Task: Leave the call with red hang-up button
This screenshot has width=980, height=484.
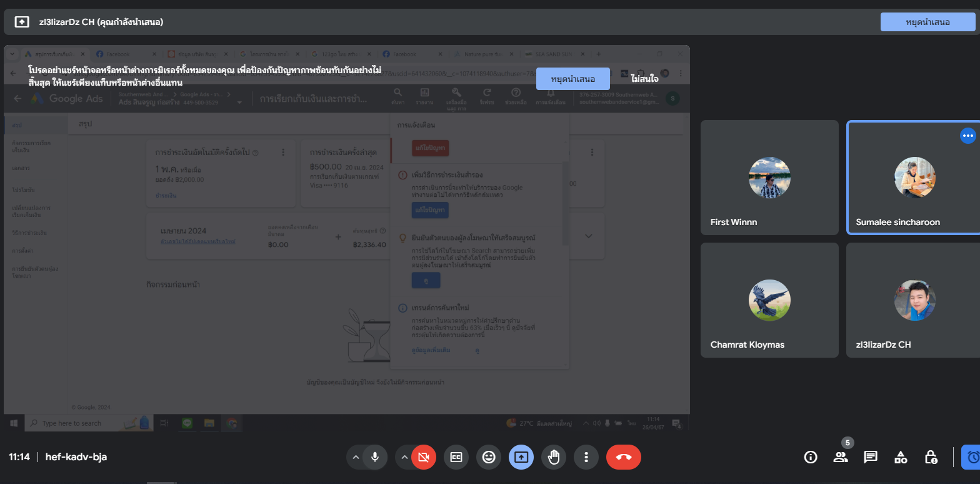Action: [x=623, y=457]
